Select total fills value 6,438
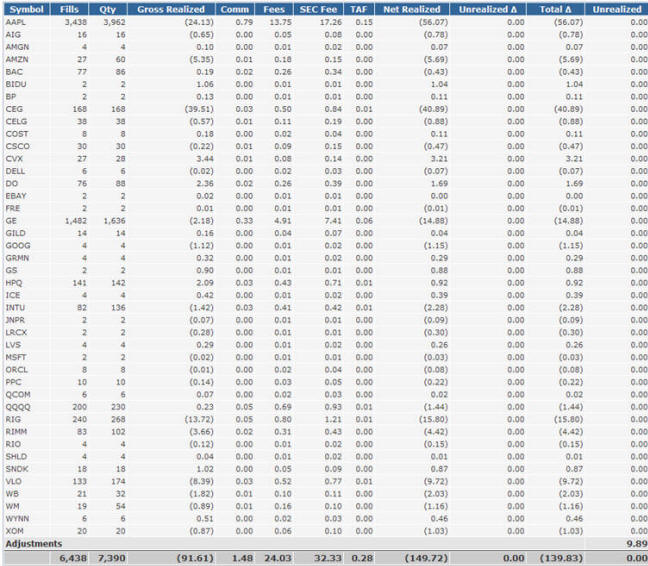The height and width of the screenshot is (566, 648). (x=73, y=558)
